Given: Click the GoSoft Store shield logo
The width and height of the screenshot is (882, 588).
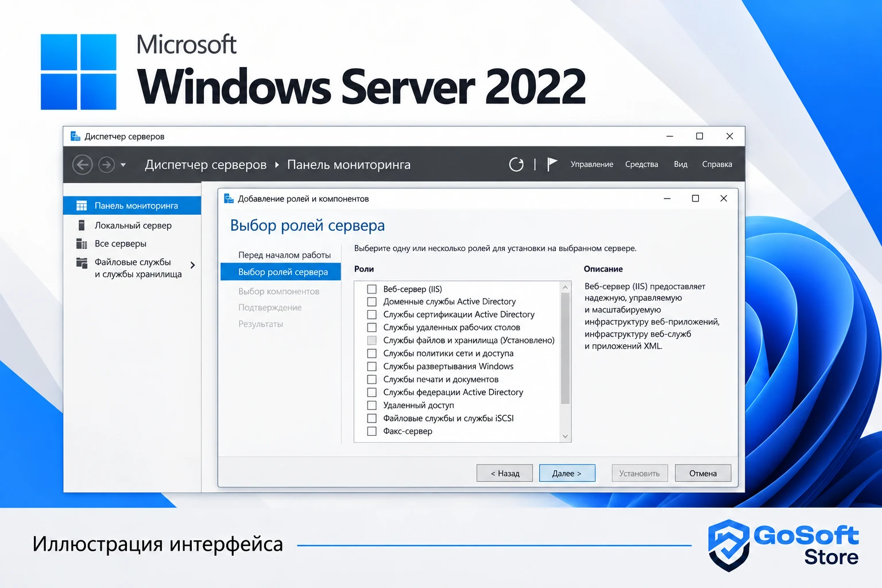Looking at the screenshot, I should click(729, 546).
